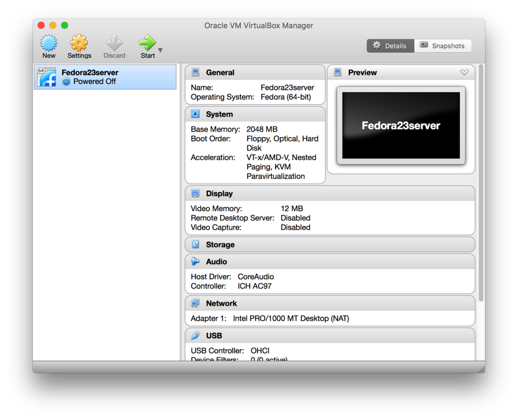
Task: Open the USB settings header link
Action: 214,335
